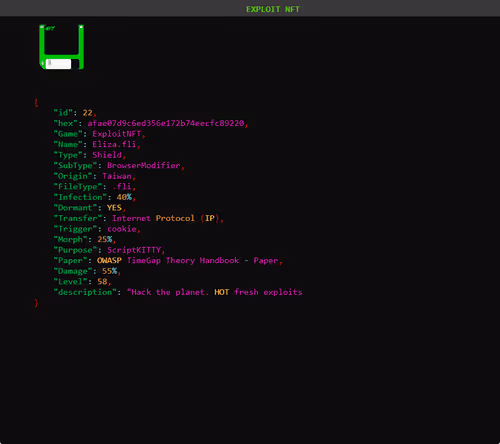This screenshot has height=444, width=500.
Task: Click the SubType value BrowserModifier
Action: (144, 166)
